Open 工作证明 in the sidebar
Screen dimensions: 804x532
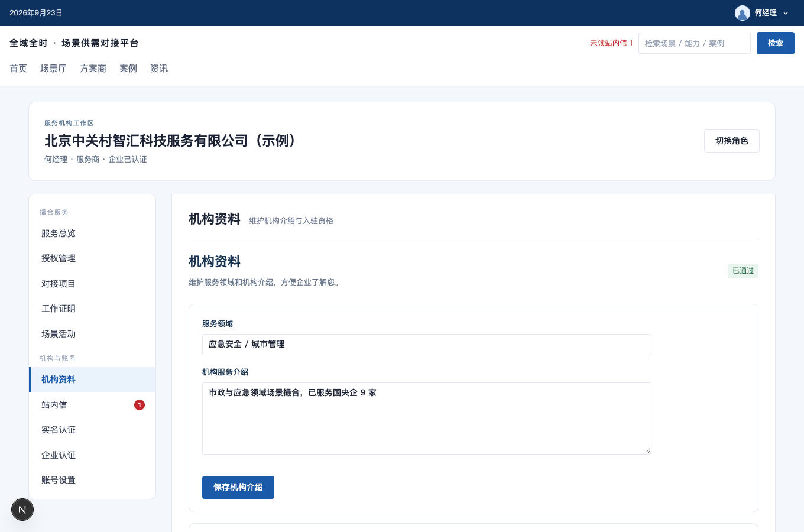(92, 309)
